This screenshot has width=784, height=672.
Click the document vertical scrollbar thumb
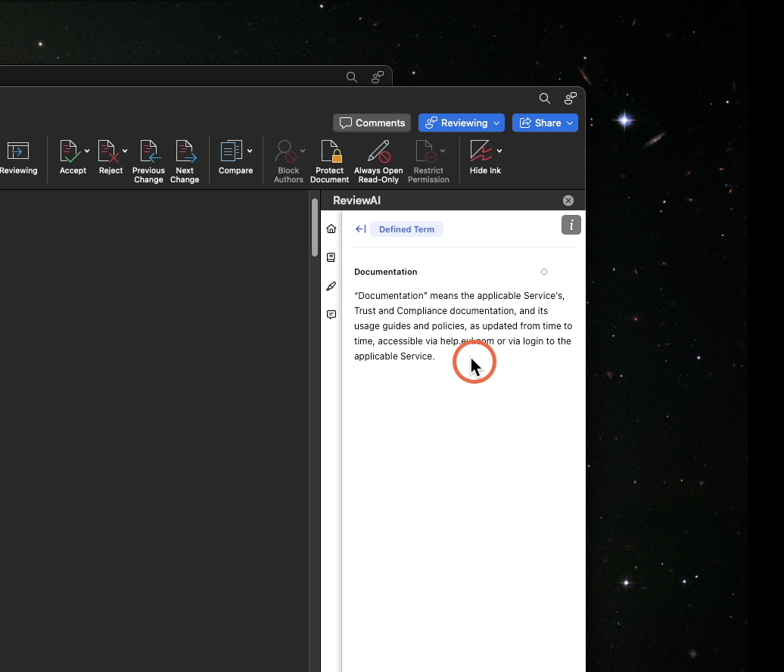tap(315, 228)
